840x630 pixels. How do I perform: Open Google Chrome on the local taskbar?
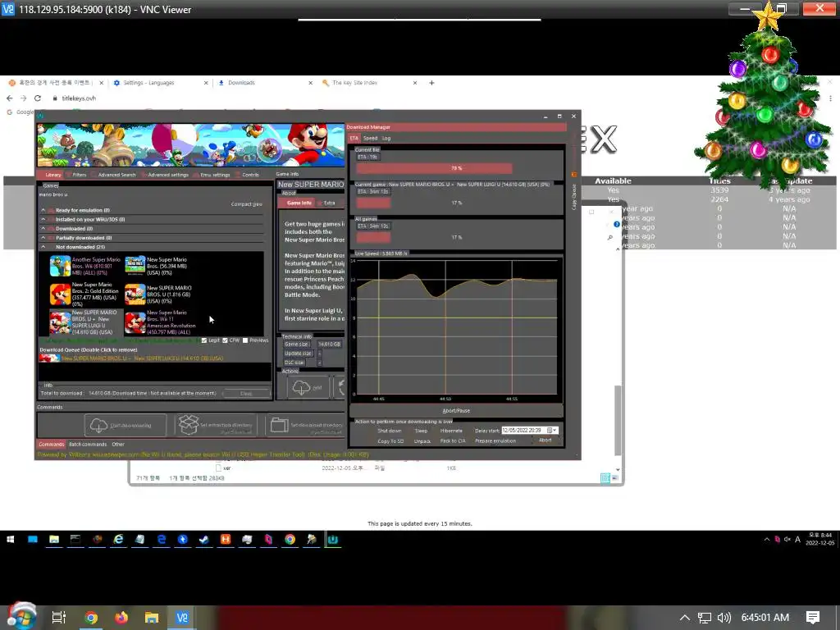click(x=91, y=618)
